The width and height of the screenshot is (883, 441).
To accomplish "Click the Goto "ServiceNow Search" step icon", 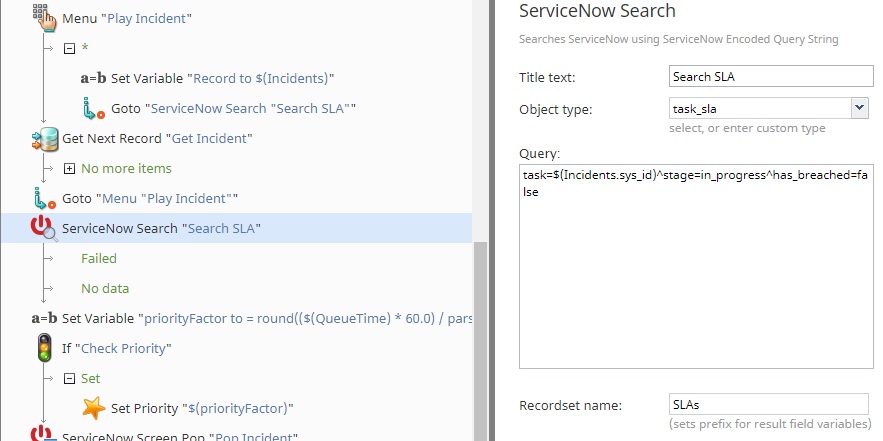I will [93, 108].
